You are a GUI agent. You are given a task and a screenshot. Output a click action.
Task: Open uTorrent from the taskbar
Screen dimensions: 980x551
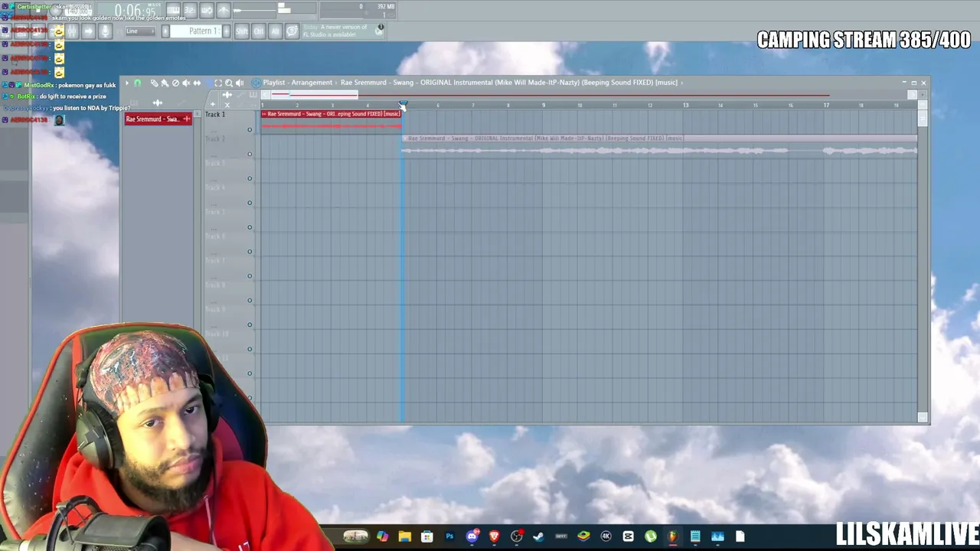coord(651,536)
